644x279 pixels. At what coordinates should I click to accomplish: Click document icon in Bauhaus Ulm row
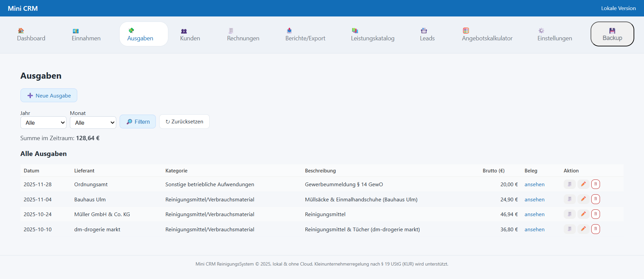[569, 199]
